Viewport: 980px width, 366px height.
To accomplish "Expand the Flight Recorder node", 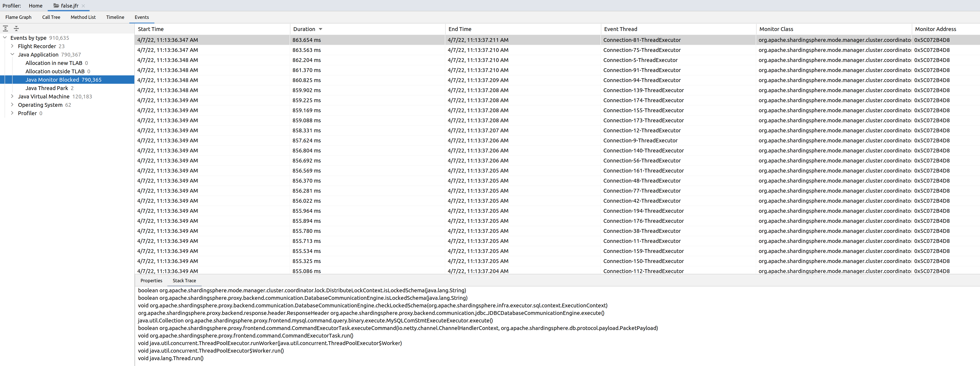I will click(13, 46).
